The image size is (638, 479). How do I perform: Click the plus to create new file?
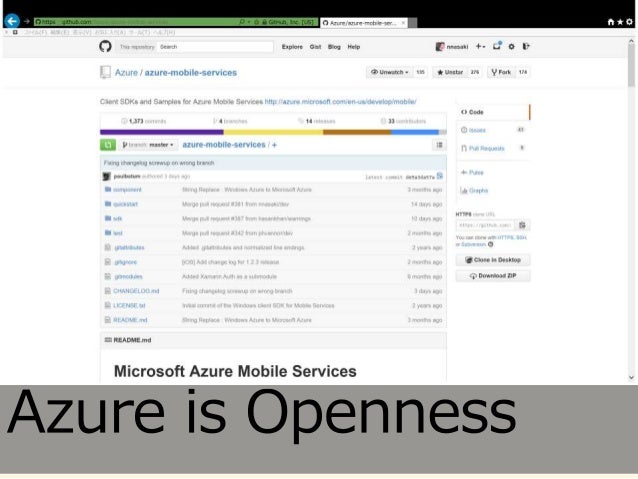pos(274,145)
